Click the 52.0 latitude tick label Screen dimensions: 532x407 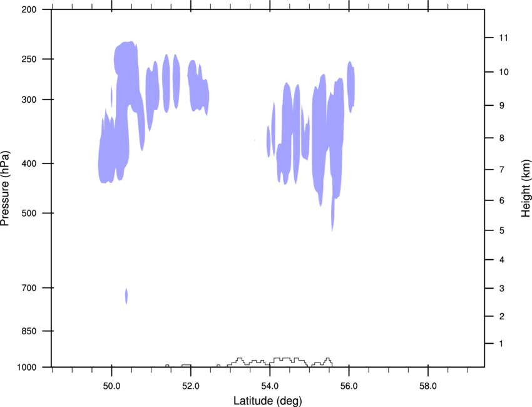[191, 386]
